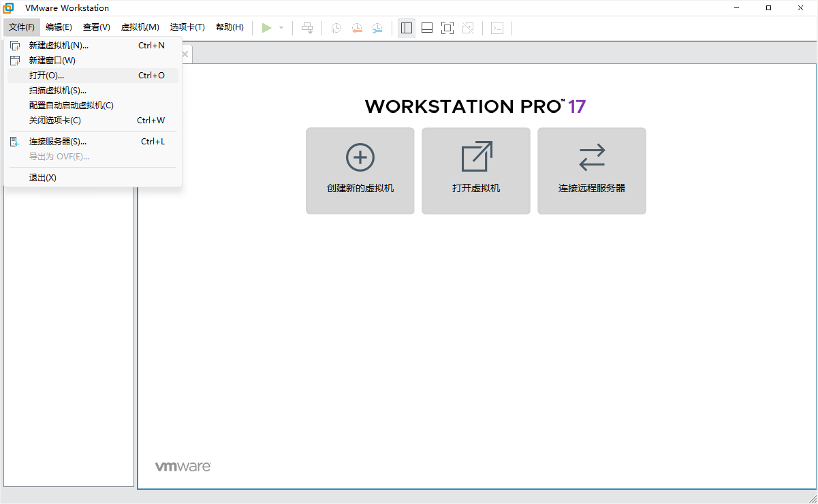
Task: Click the console view terminal icon
Action: 498,28
